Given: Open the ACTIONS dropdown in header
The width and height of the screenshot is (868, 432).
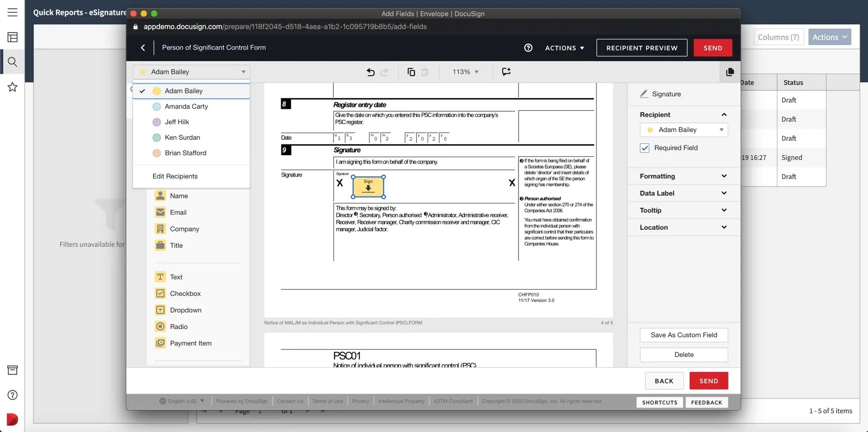Looking at the screenshot, I should click(x=565, y=48).
